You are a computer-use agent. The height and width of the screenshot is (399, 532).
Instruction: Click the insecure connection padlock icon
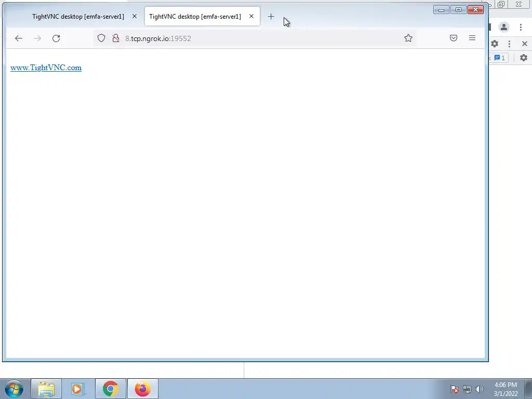pos(116,38)
